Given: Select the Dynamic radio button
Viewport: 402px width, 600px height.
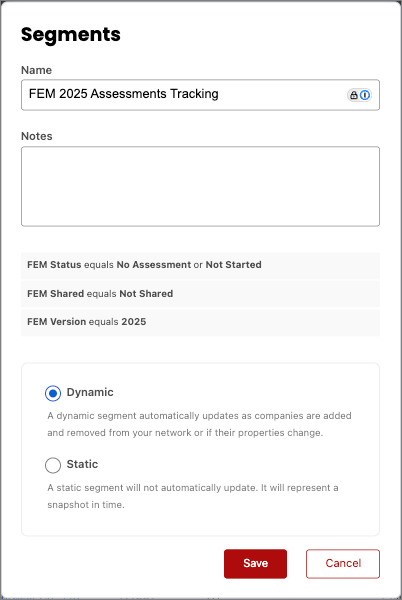Looking at the screenshot, I should click(53, 393).
